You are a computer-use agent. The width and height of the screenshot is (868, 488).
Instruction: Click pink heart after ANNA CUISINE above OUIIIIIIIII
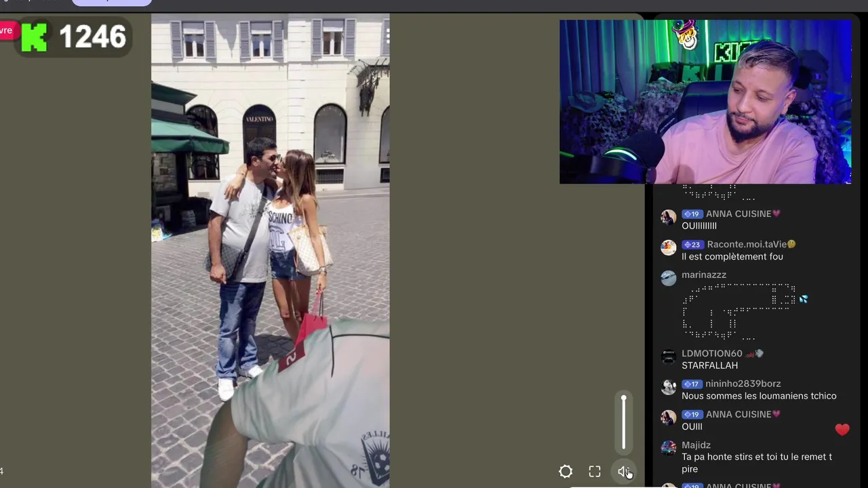pos(776,213)
